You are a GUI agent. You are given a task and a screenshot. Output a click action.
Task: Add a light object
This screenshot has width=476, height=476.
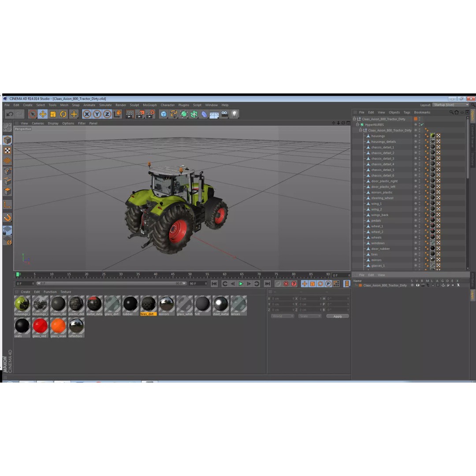[234, 114]
